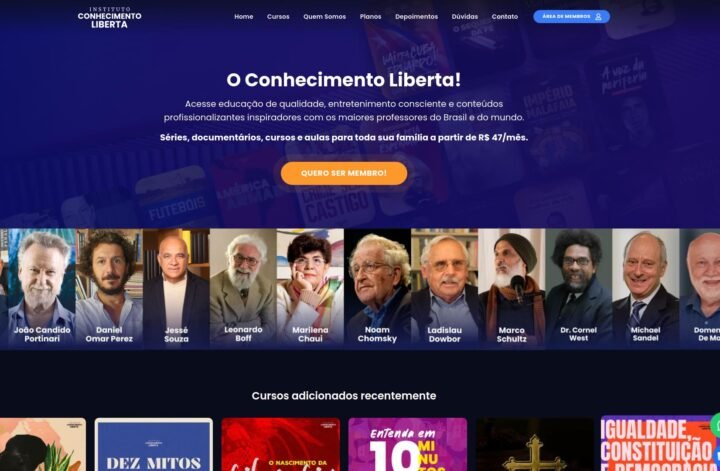720x471 pixels.
Task: Go to the Cursos menu item
Action: (x=278, y=17)
